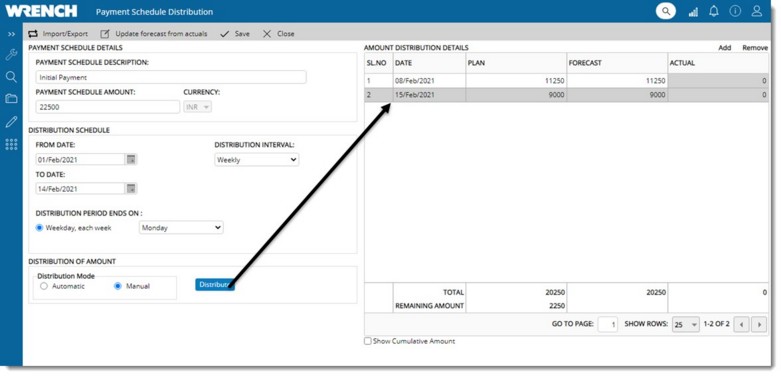Open the folder icon in the left sidebar
This screenshot has width=781, height=376.
(11, 98)
